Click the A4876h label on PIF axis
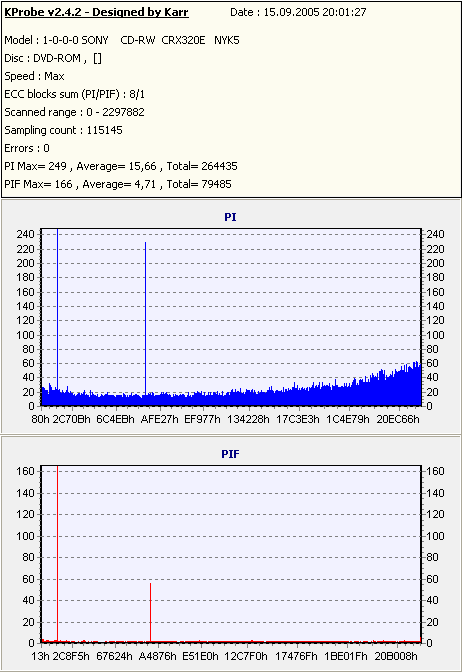This screenshot has height=672, width=462. click(158, 657)
